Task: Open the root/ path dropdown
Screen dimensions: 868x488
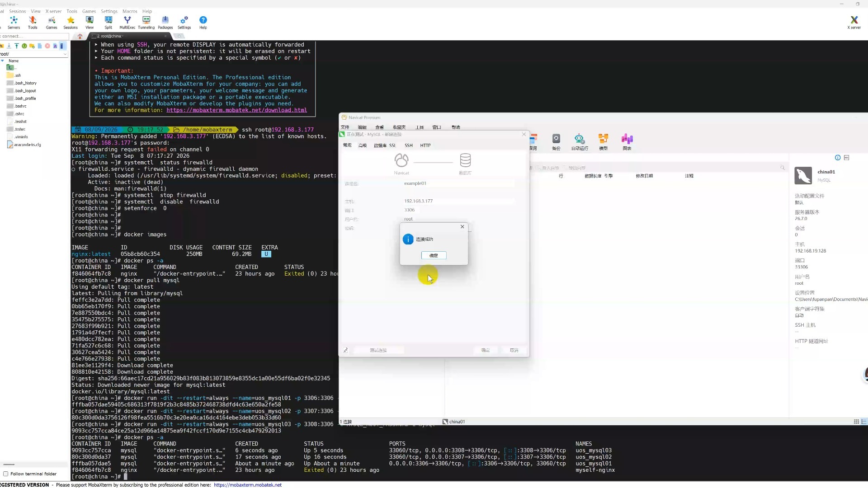Action: 65,54
